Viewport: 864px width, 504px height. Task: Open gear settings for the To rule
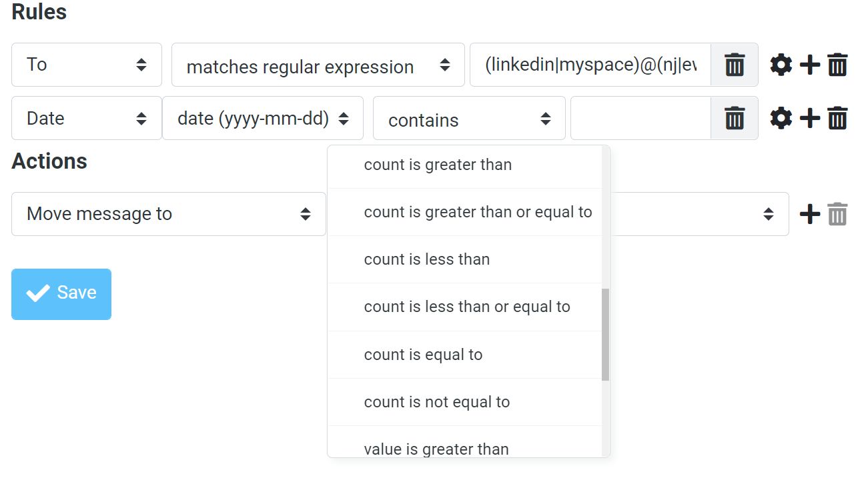click(781, 65)
